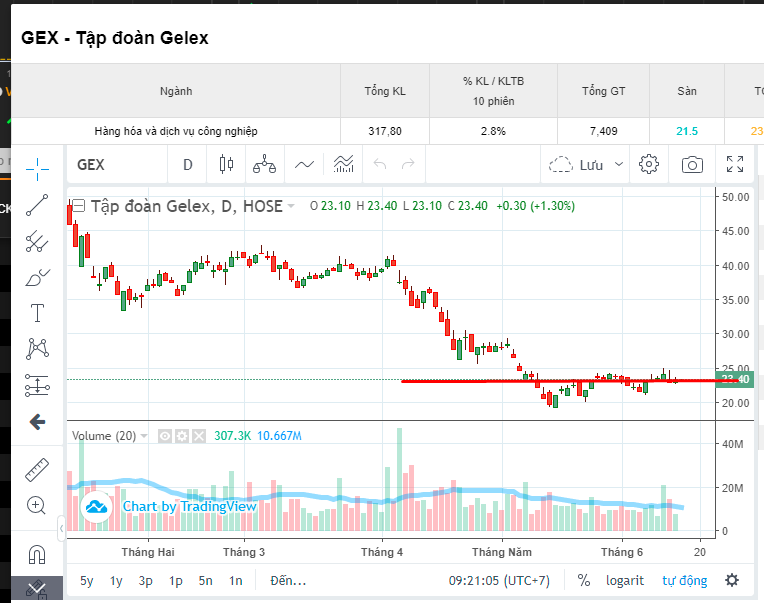The height and width of the screenshot is (603, 764).
Task: Click the Sàn value 21.5
Action: 687,131
